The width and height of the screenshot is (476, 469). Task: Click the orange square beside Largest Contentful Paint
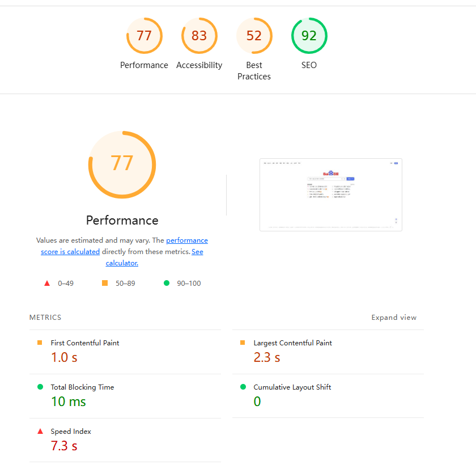[x=243, y=343]
